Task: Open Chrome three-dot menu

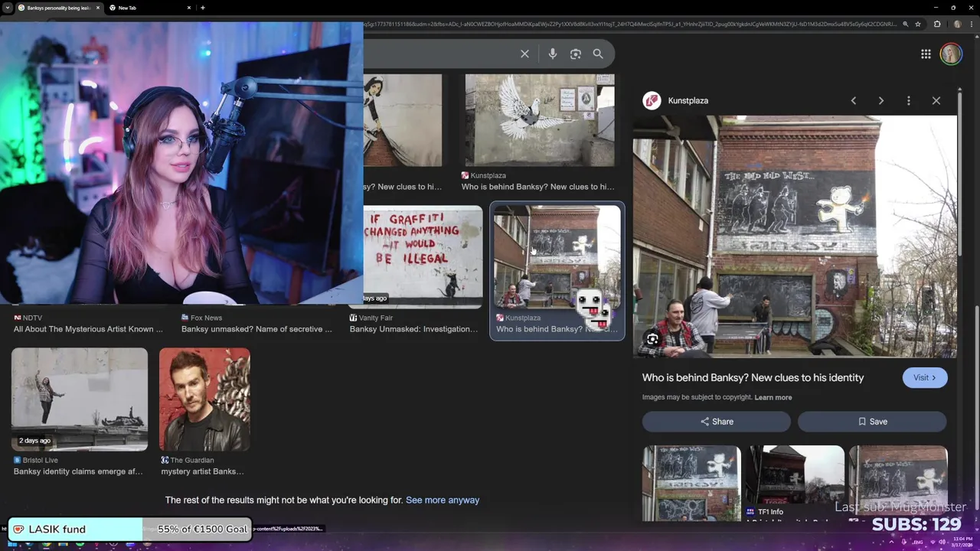Action: pyautogui.click(x=973, y=24)
